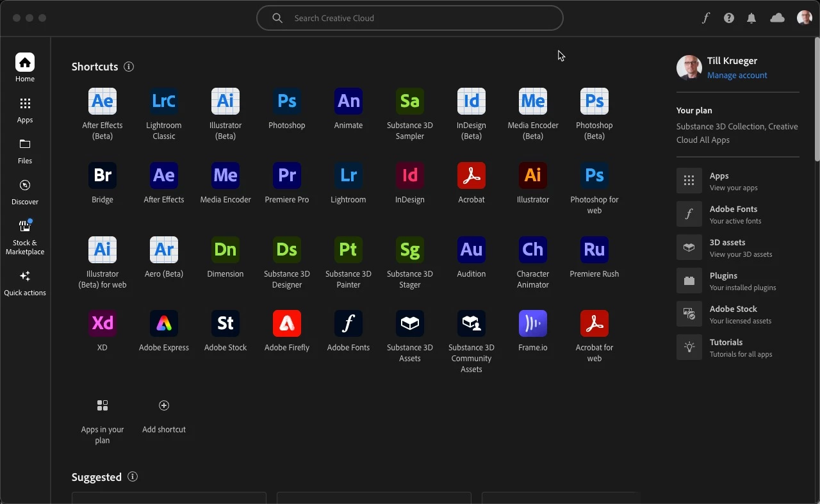Show info about Shortcuts section
The width and height of the screenshot is (820, 504).
tap(129, 67)
